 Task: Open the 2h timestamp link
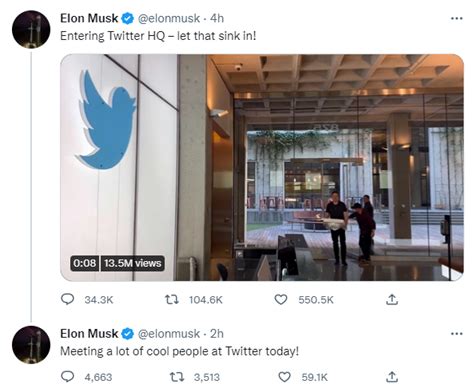click(217, 334)
